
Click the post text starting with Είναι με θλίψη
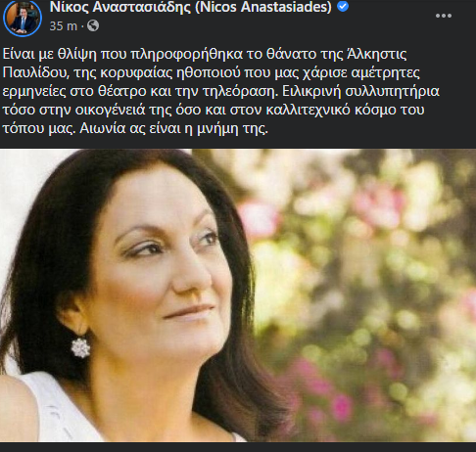pos(221,91)
